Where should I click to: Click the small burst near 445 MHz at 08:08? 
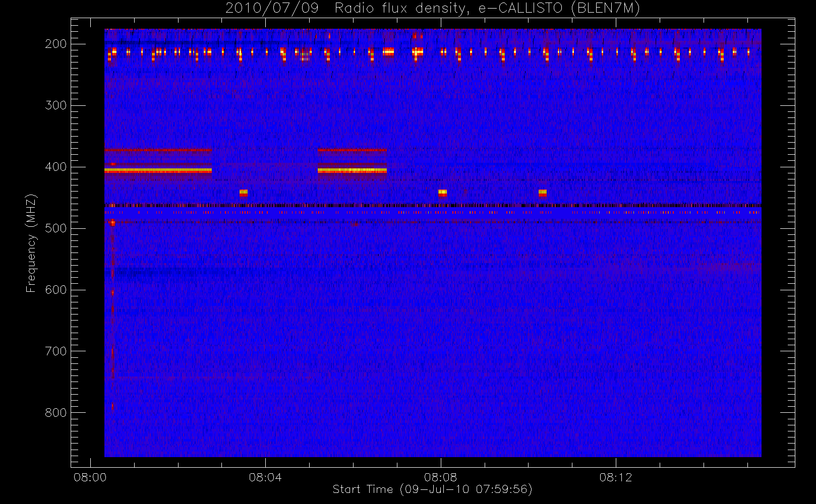[x=442, y=193]
